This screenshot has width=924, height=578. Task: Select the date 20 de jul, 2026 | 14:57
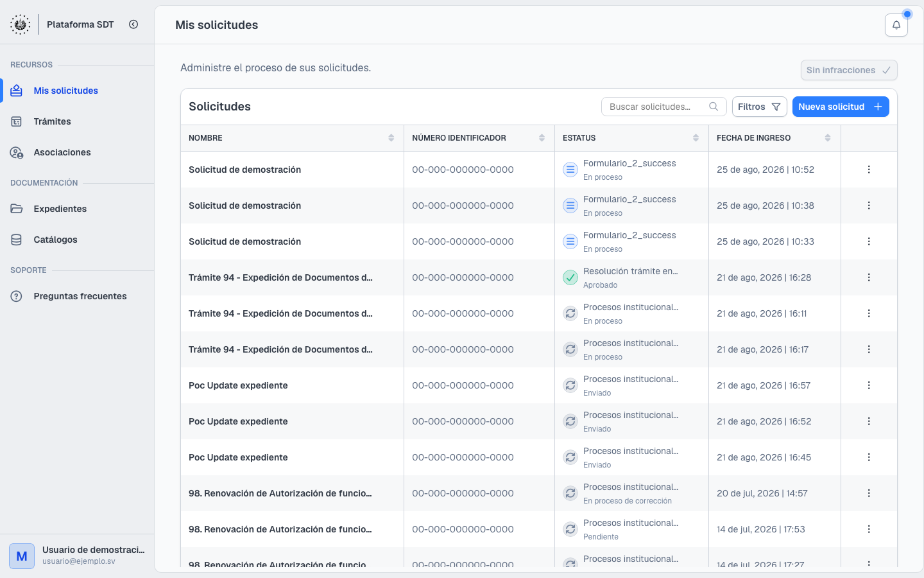coord(762,493)
